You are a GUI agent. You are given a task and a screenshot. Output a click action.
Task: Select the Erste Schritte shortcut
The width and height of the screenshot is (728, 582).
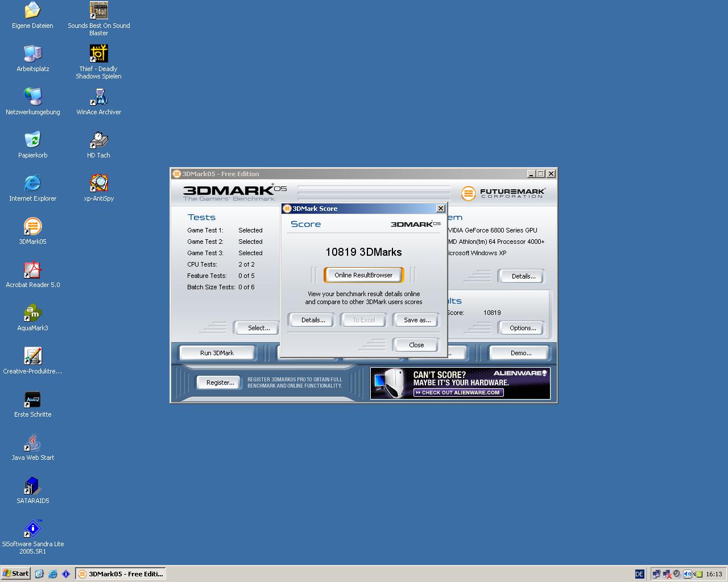point(32,404)
